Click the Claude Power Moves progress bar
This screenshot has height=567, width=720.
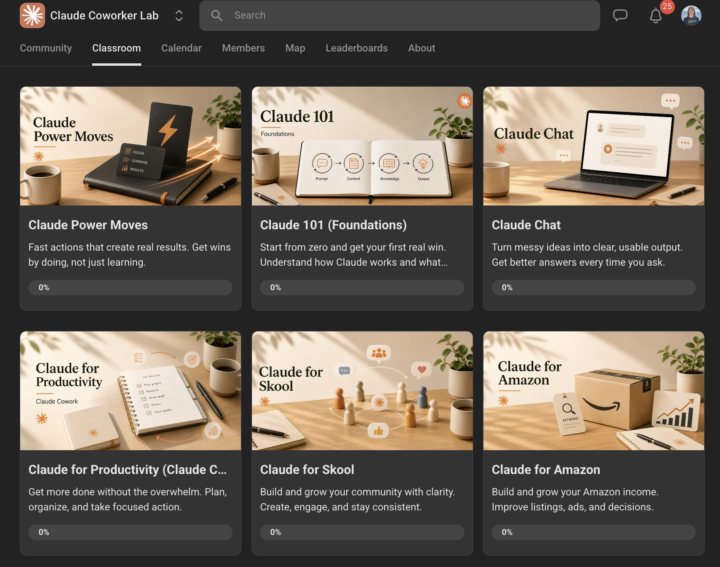point(130,287)
